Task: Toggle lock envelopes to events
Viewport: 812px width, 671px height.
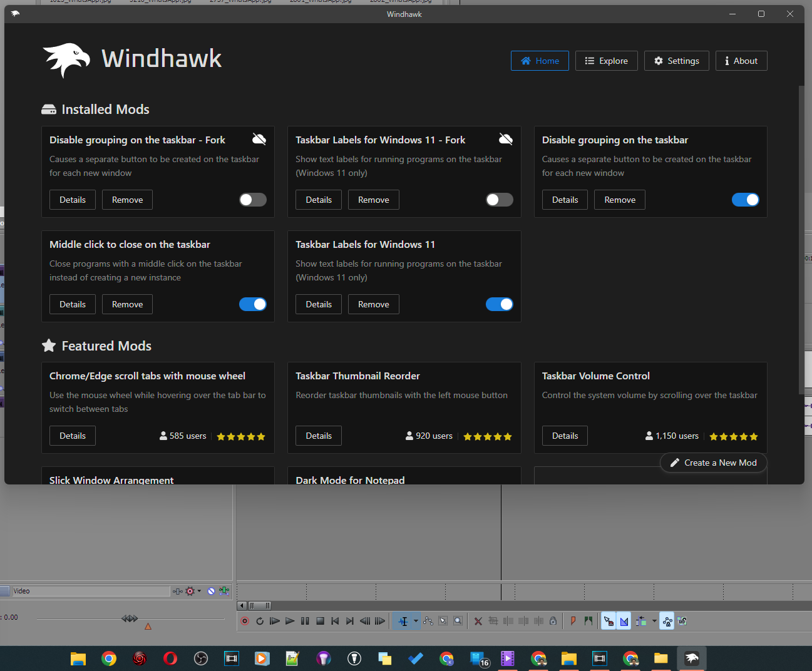Action: (x=667, y=621)
